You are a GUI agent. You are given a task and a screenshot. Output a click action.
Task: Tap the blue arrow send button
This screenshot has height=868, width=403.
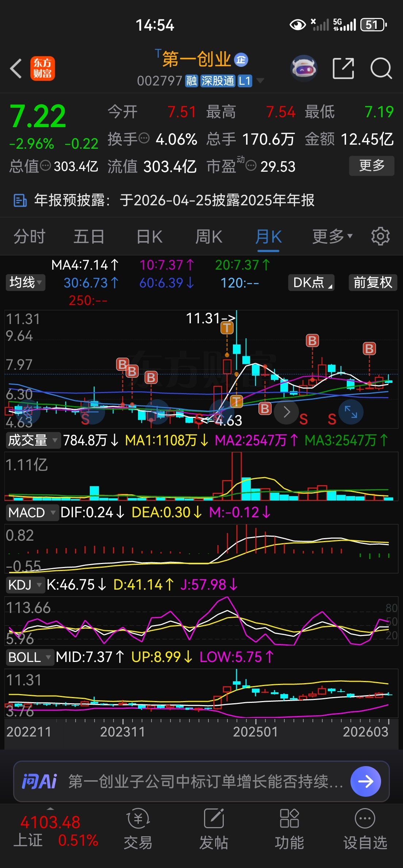point(366,781)
